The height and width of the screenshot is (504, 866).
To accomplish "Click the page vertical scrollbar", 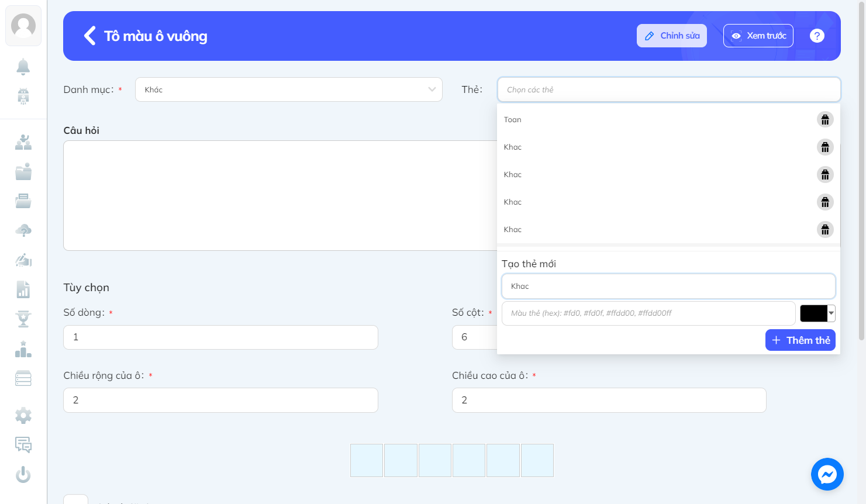I will point(861,170).
